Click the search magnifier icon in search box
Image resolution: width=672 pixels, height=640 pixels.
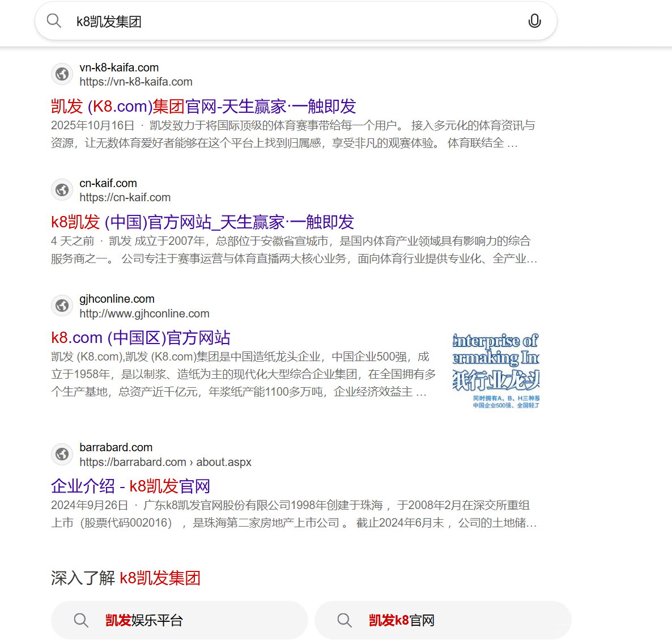click(54, 20)
